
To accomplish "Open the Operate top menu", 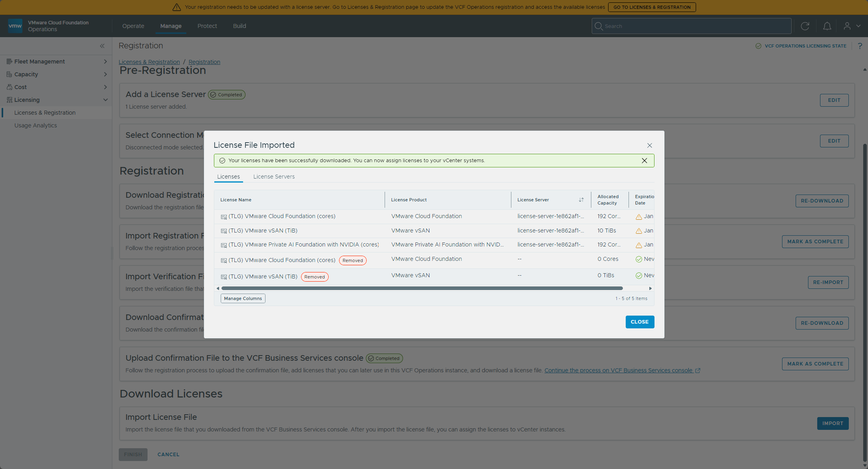I will [x=133, y=26].
